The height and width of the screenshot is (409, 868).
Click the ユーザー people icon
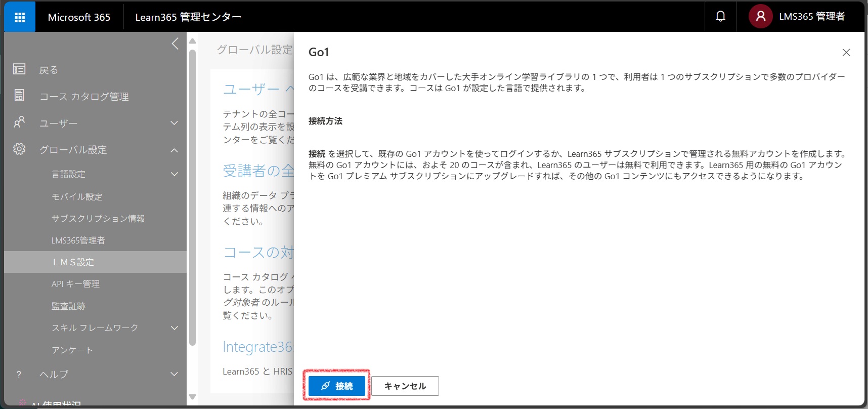(19, 122)
